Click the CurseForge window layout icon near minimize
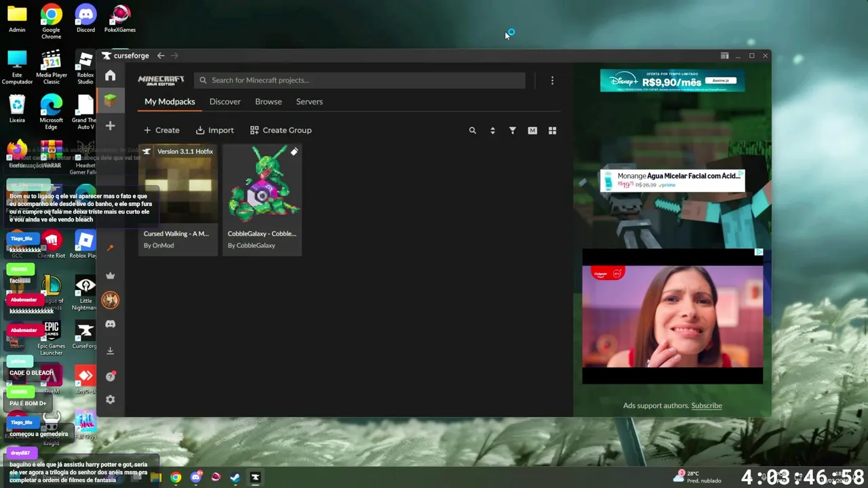 coord(724,56)
